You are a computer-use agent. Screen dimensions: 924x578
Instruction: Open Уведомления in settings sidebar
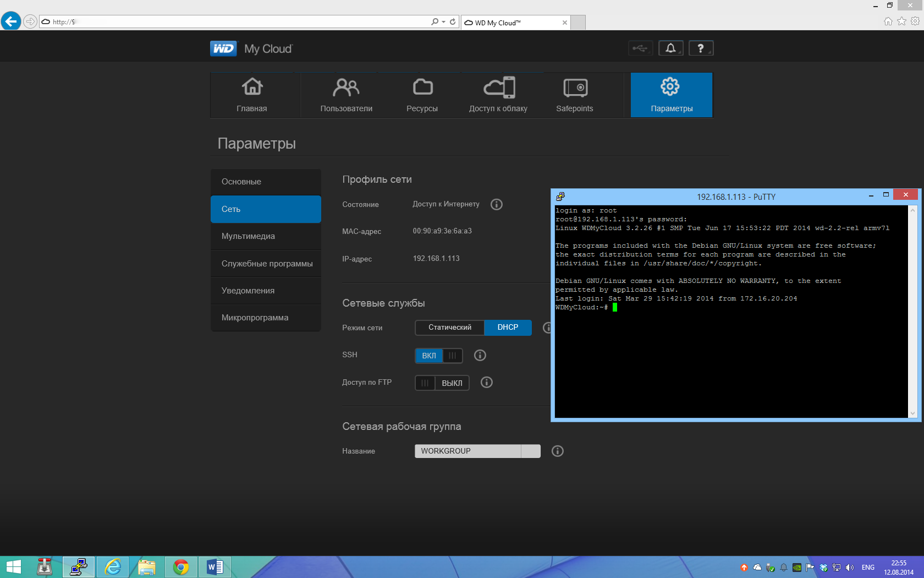point(266,291)
